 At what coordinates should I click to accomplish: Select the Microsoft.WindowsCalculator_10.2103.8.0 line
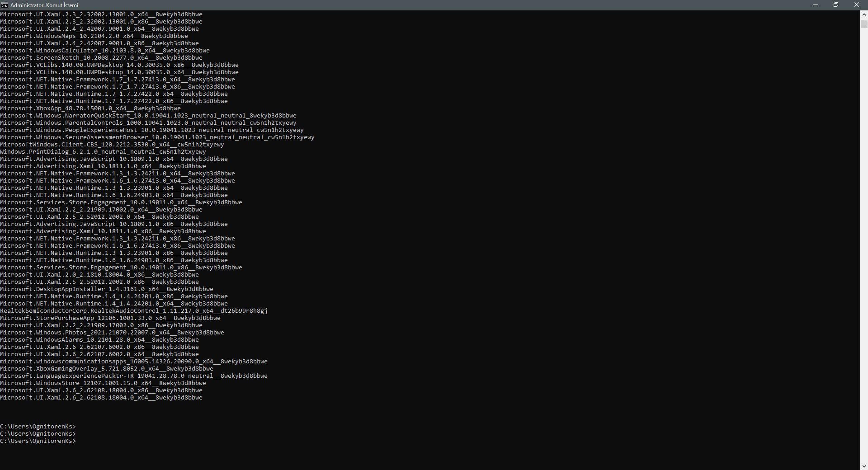[x=105, y=51]
